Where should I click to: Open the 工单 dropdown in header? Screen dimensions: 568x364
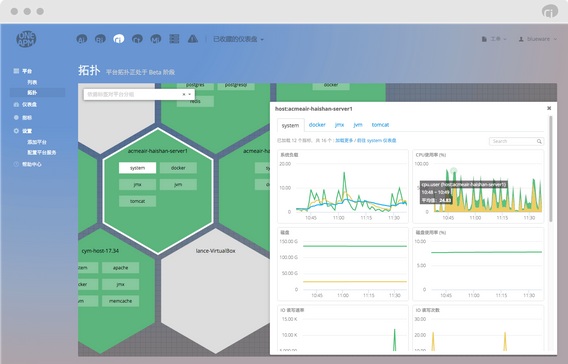coord(494,39)
